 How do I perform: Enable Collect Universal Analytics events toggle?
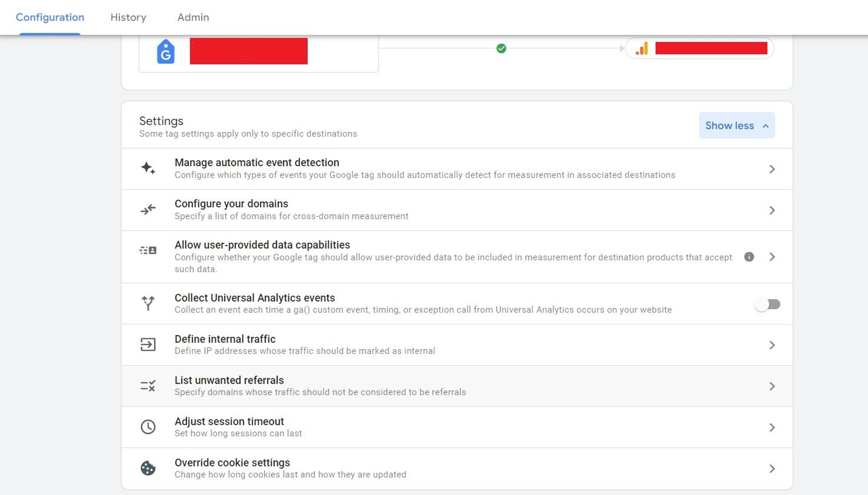[767, 304]
